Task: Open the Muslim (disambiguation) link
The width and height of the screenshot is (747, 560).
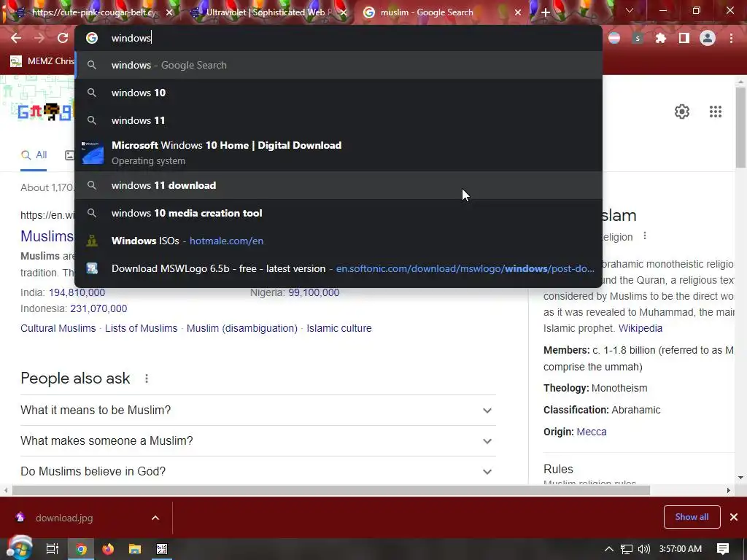Action: point(242,328)
